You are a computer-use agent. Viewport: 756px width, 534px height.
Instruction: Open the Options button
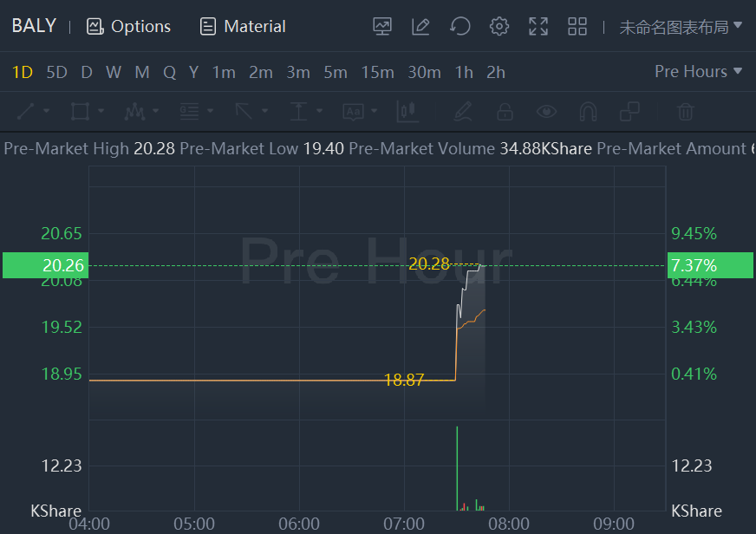(x=128, y=26)
